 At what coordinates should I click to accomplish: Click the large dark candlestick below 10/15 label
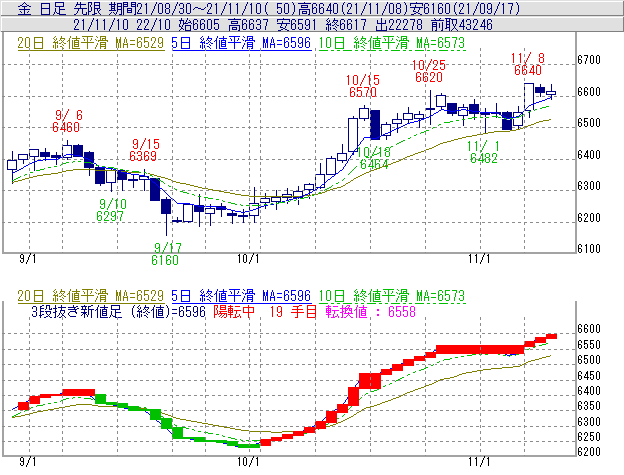click(375, 125)
